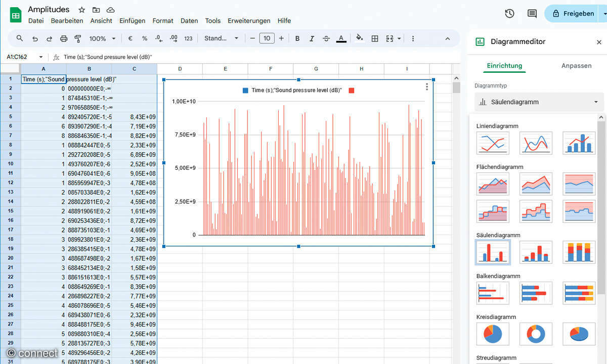Decrease decimal places

pos(159,38)
